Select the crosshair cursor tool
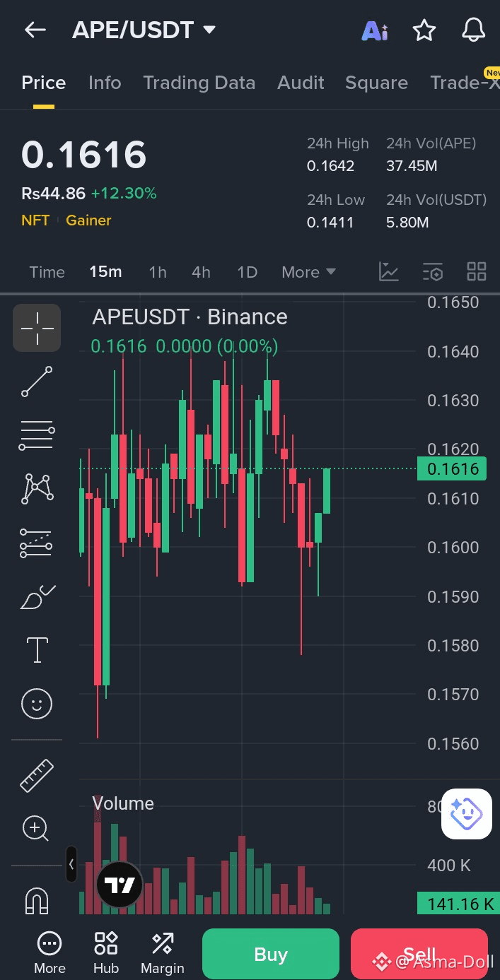Image resolution: width=500 pixels, height=980 pixels. coord(37,328)
